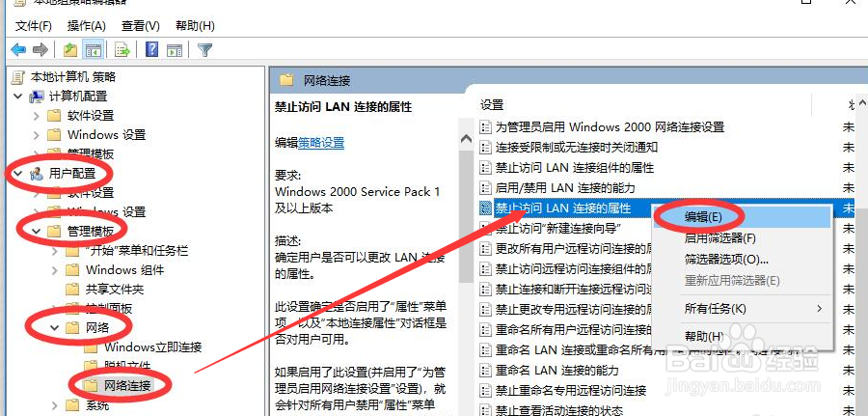Click the policy icon of 为管理员启用 Windows 2000 网络连接设置

click(x=485, y=126)
